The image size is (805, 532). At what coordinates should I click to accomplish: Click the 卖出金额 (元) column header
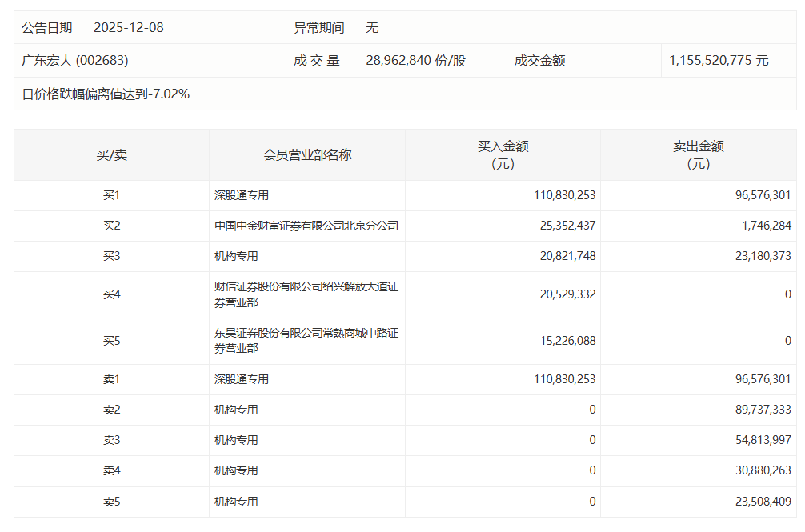698,155
